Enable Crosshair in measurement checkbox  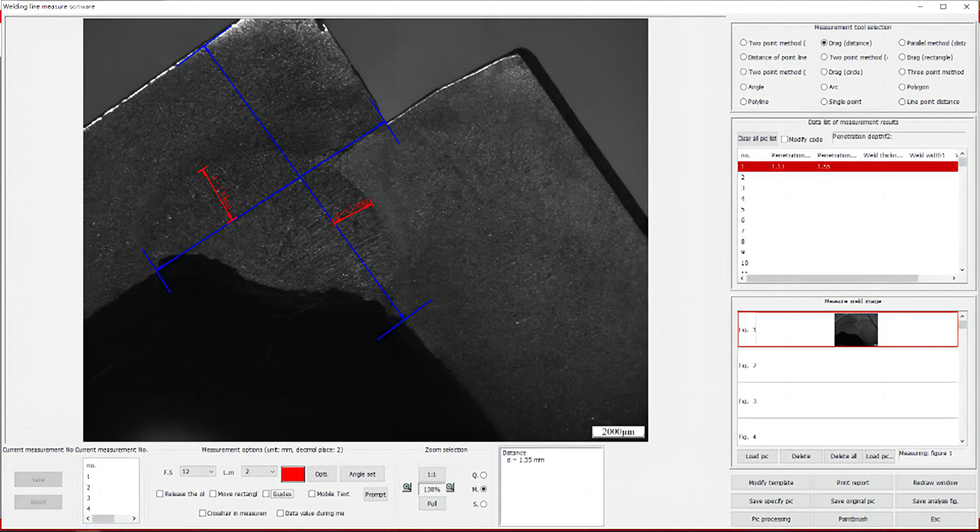(x=201, y=512)
